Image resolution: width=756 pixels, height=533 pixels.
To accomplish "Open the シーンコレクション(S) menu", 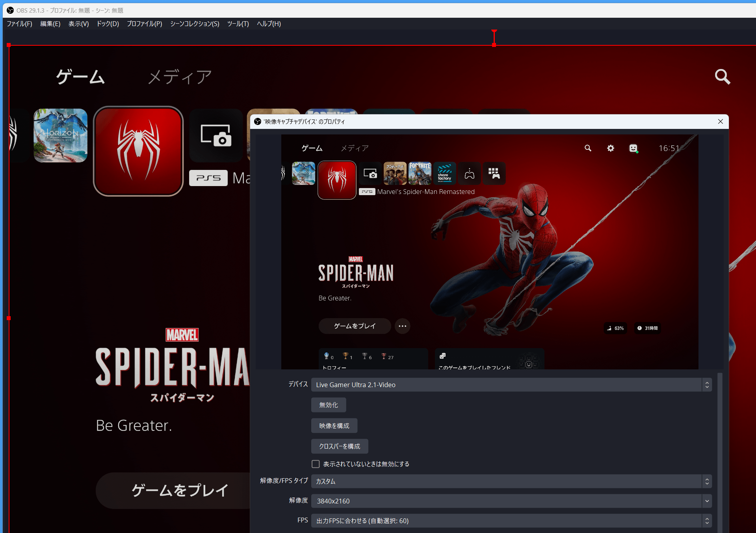I will coord(195,24).
